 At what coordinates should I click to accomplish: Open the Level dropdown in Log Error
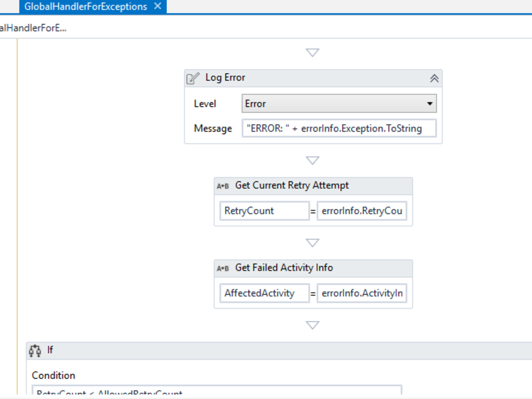coord(430,103)
